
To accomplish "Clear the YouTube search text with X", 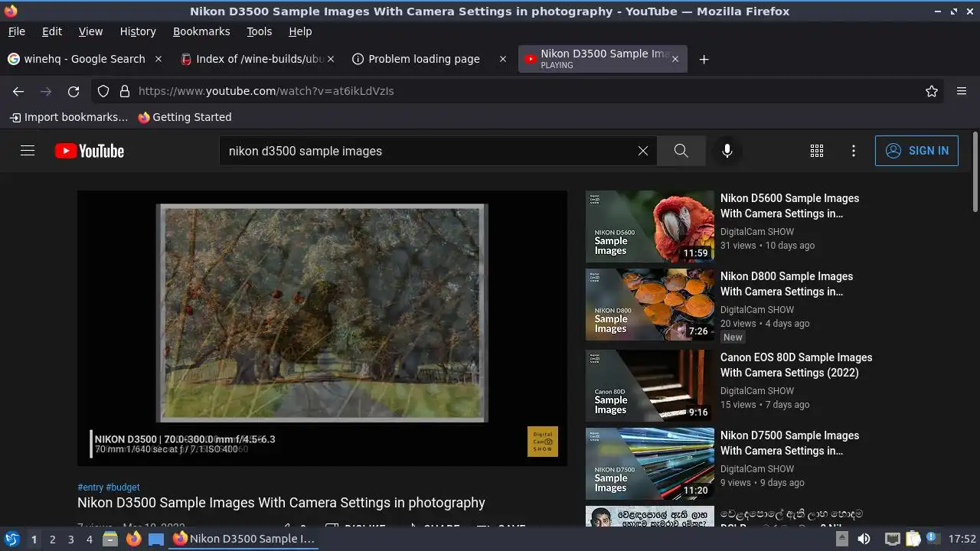I will [x=643, y=151].
